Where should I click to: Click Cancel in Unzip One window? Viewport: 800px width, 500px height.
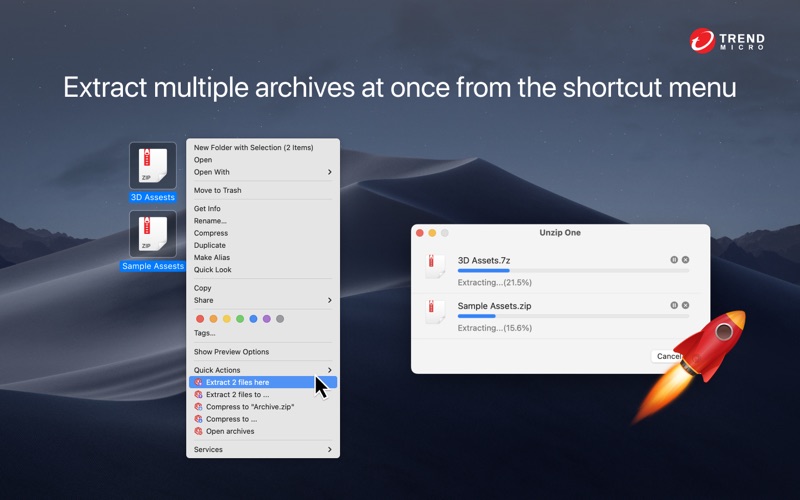pos(668,356)
